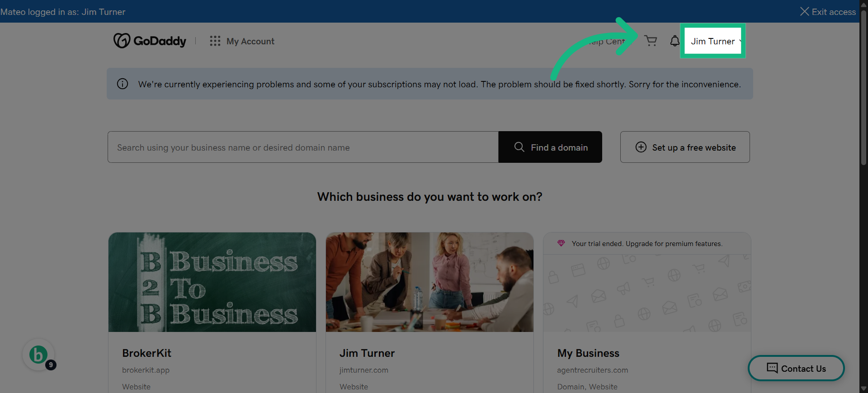The image size is (868, 393).
Task: Open the BrokerKit business thumbnail
Action: 212,282
